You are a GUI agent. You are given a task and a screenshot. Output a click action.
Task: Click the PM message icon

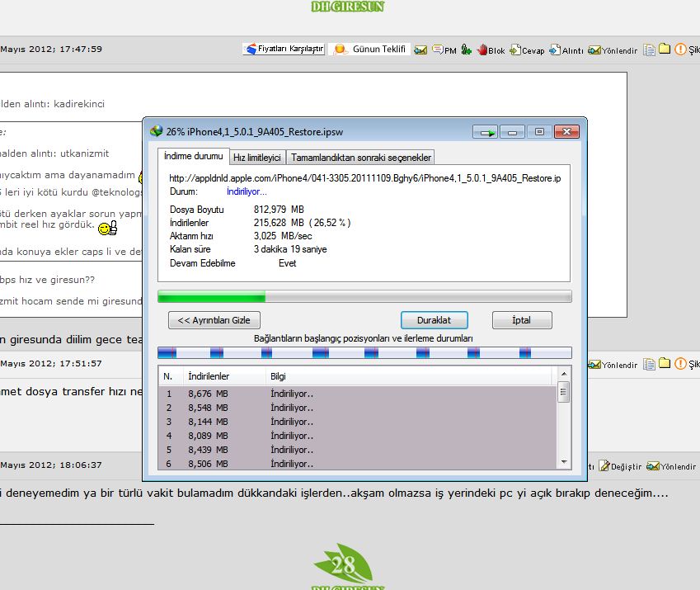(x=437, y=50)
